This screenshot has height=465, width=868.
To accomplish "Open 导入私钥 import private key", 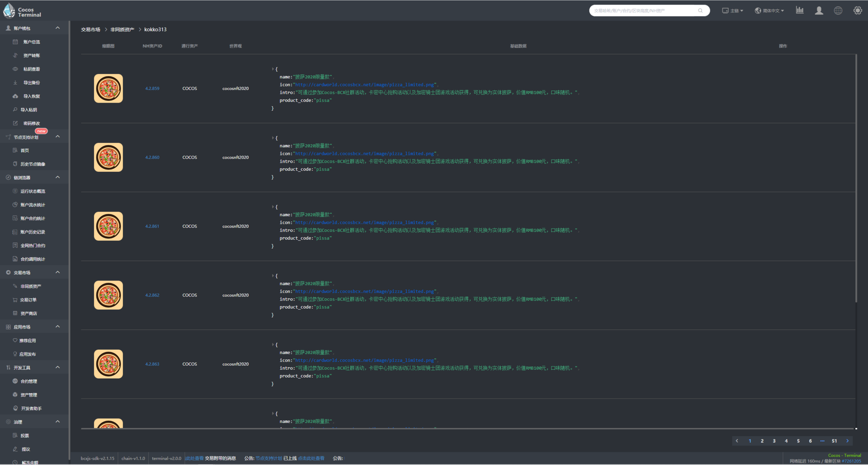I will 29,110.
